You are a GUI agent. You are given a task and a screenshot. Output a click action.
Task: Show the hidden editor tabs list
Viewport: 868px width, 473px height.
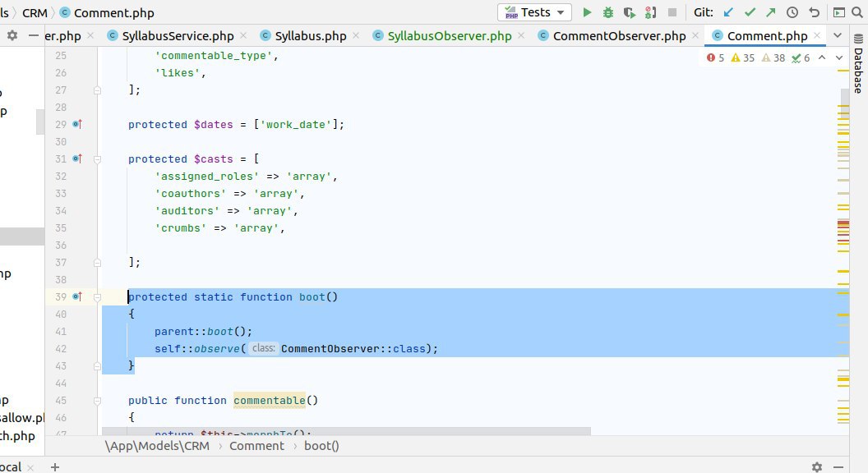tap(838, 35)
